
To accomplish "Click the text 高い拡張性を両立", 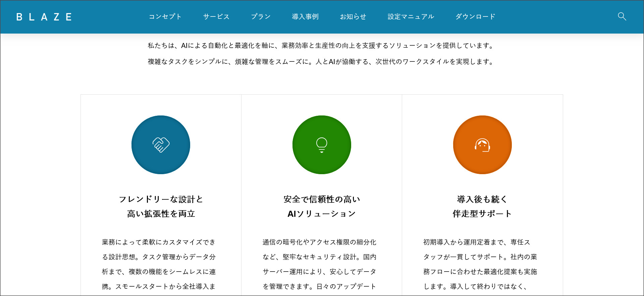I will [x=161, y=213].
